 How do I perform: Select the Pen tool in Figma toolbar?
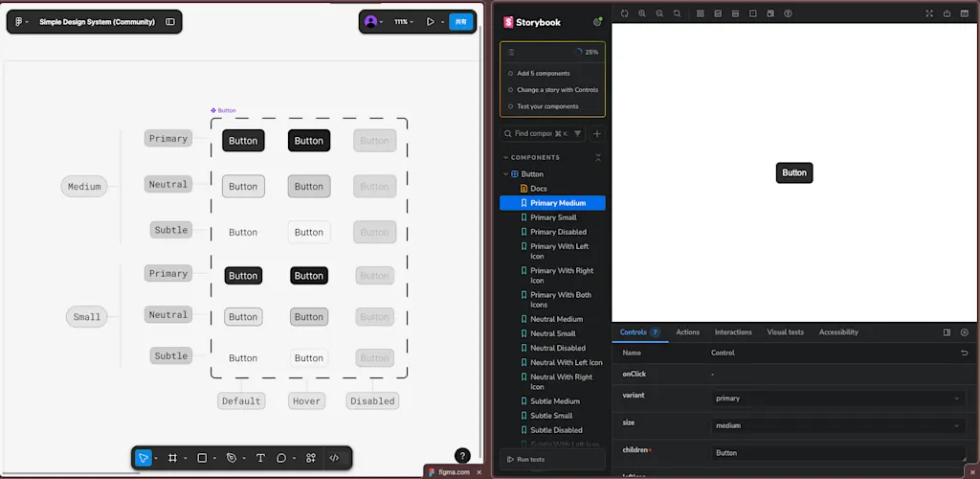(x=232, y=458)
